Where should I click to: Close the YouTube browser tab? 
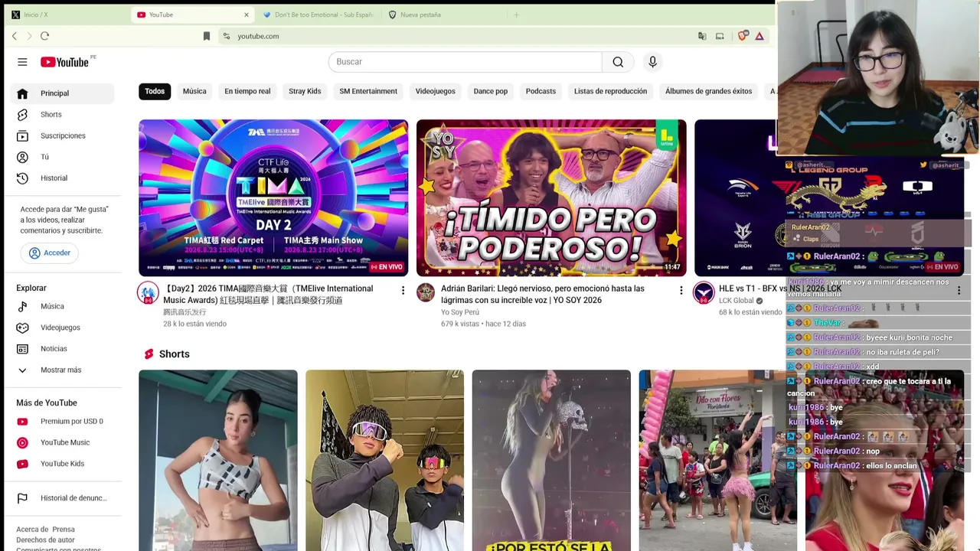(246, 15)
